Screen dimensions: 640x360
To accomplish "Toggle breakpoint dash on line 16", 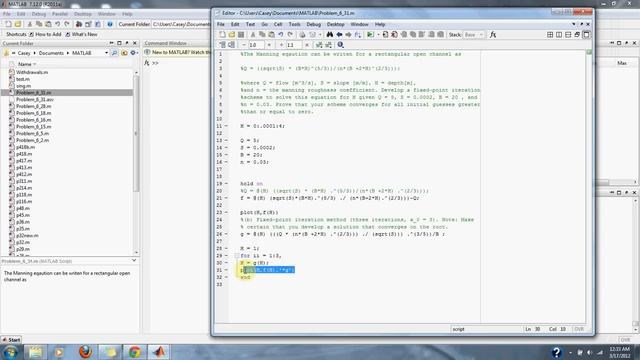I will pyautogui.click(x=226, y=162).
